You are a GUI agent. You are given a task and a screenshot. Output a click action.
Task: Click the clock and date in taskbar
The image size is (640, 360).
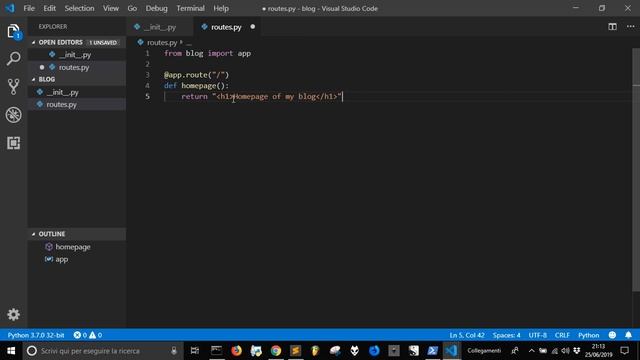[x=598, y=351]
